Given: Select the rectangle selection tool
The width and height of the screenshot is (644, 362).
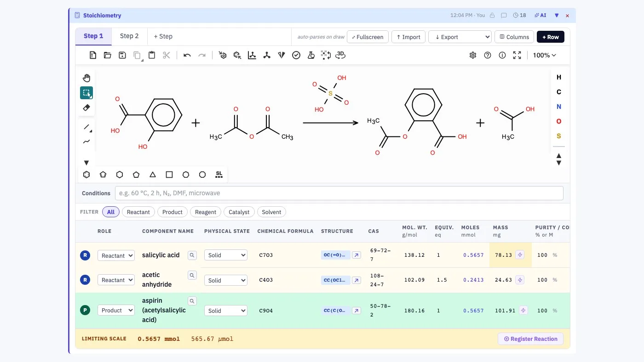Looking at the screenshot, I should click(86, 93).
